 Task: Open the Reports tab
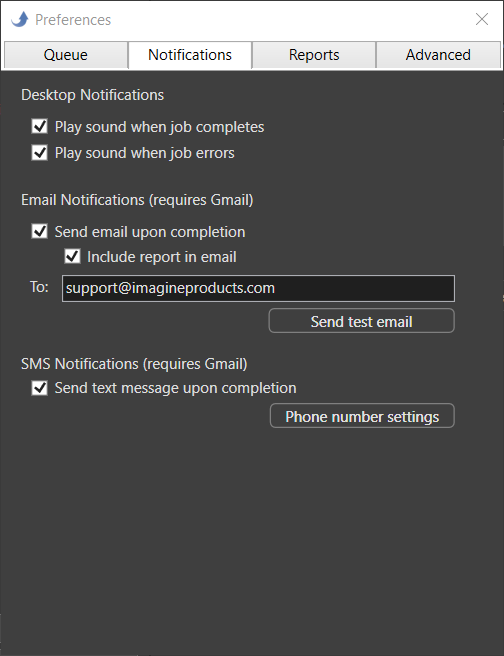click(314, 55)
